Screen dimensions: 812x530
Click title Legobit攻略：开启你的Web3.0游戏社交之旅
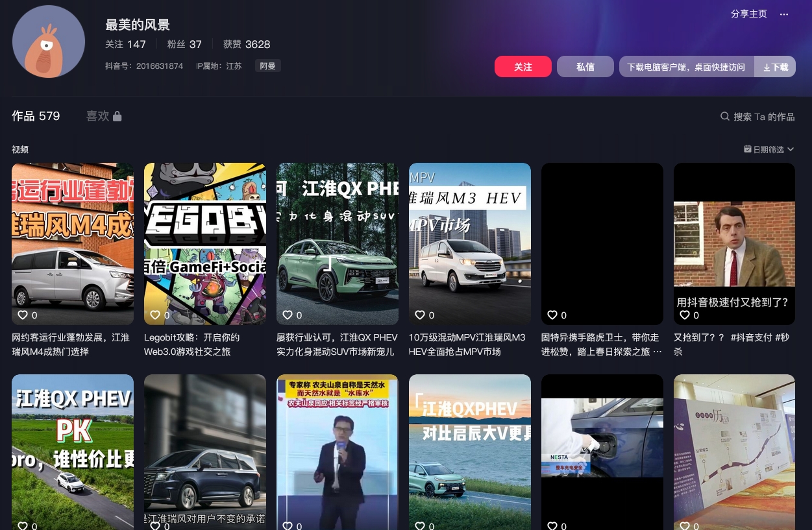coord(192,344)
